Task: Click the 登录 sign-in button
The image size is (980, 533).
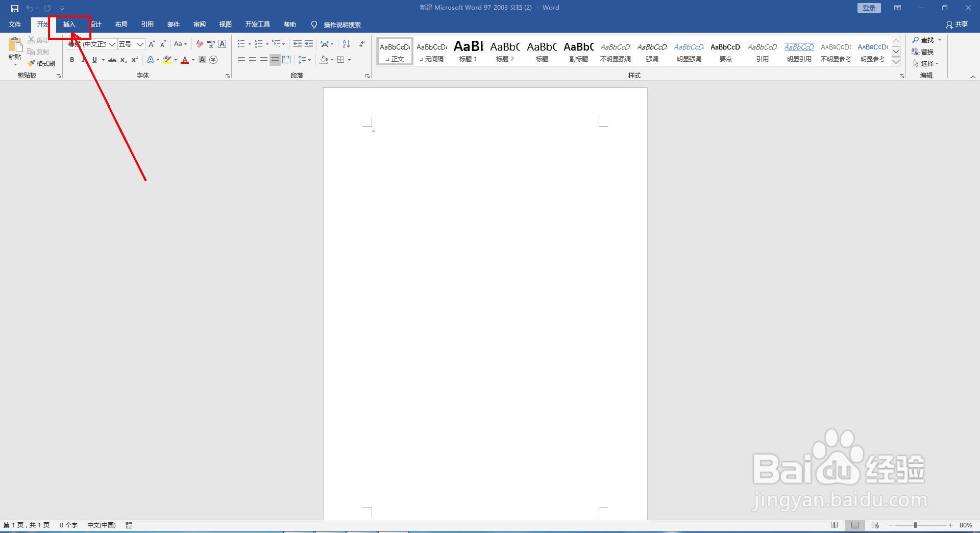Action: [x=869, y=8]
